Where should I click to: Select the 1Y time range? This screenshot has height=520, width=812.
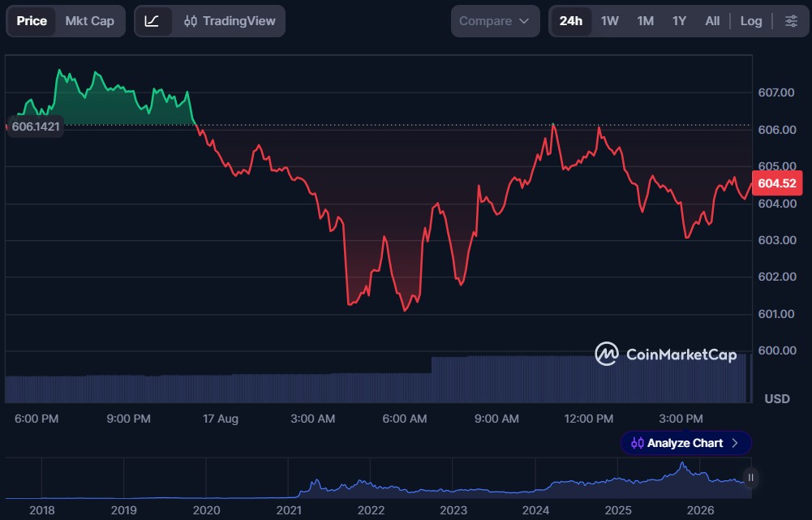click(679, 21)
